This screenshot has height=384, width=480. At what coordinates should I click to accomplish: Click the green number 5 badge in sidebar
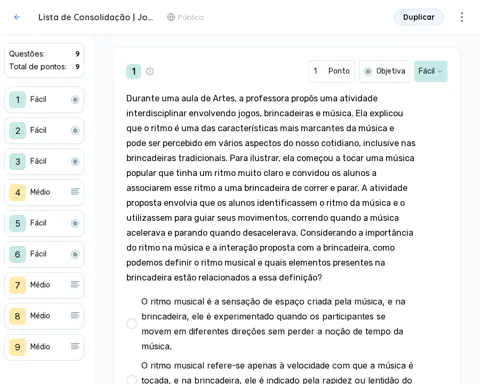[17, 223]
